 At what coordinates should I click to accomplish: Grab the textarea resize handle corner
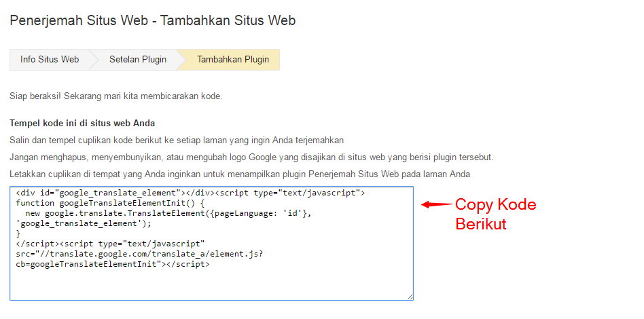click(410, 297)
